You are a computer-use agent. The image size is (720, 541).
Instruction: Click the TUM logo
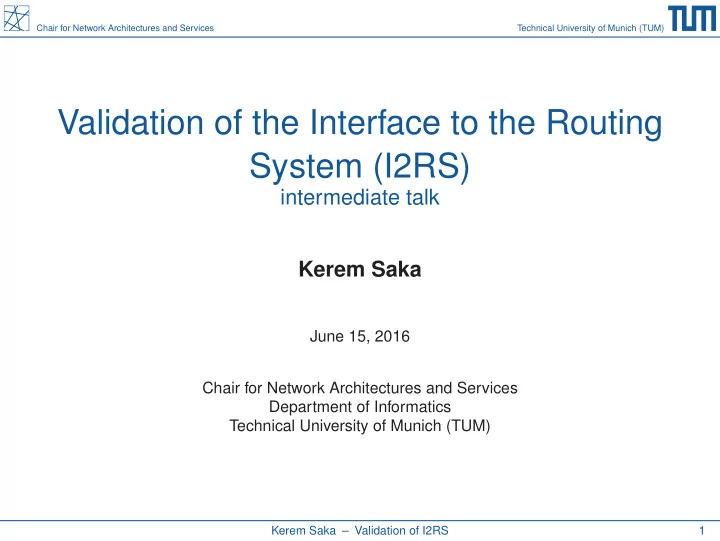coord(692,19)
